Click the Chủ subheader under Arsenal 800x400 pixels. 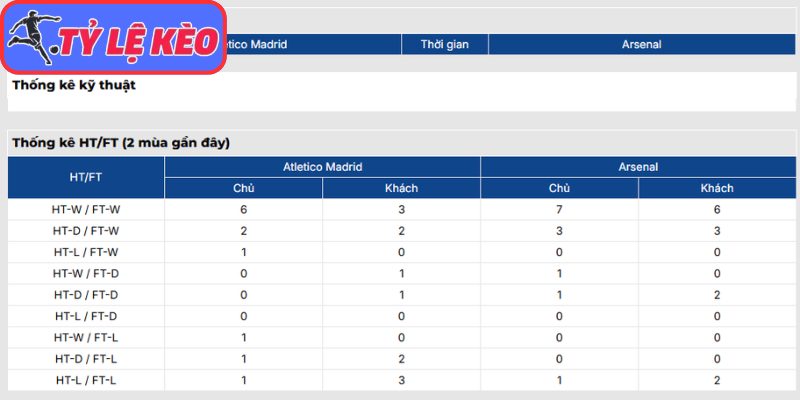click(x=559, y=188)
